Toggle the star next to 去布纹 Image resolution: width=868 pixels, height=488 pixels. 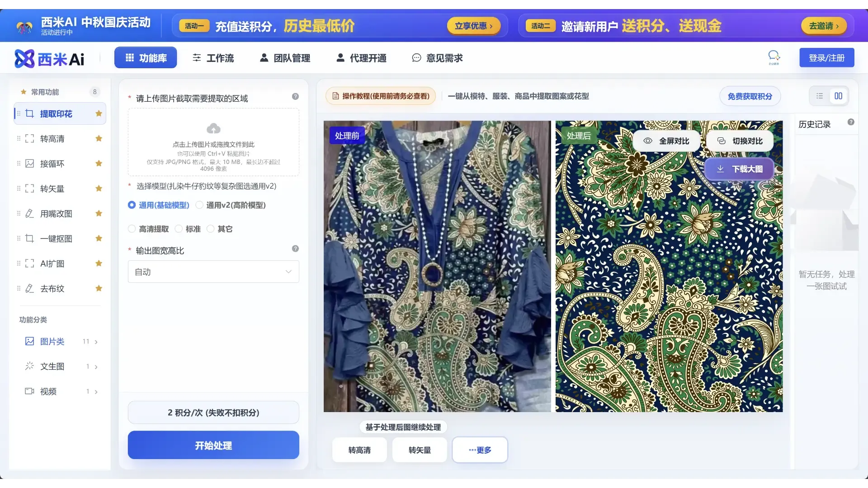point(99,288)
